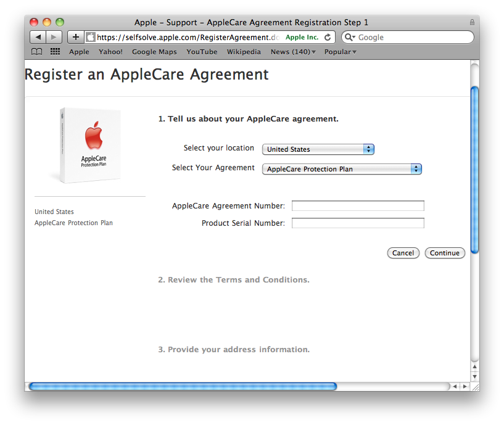
Task: Click the Google search field
Action: click(408, 37)
